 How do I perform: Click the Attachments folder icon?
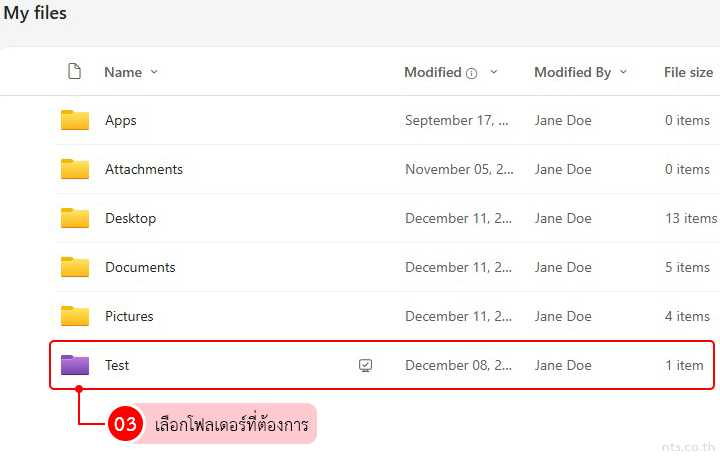(x=75, y=169)
